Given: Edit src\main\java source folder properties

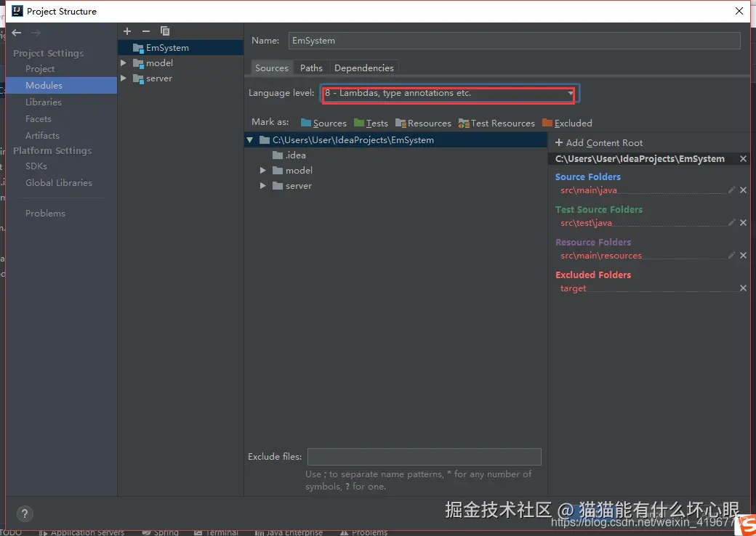Looking at the screenshot, I should 731,190.
